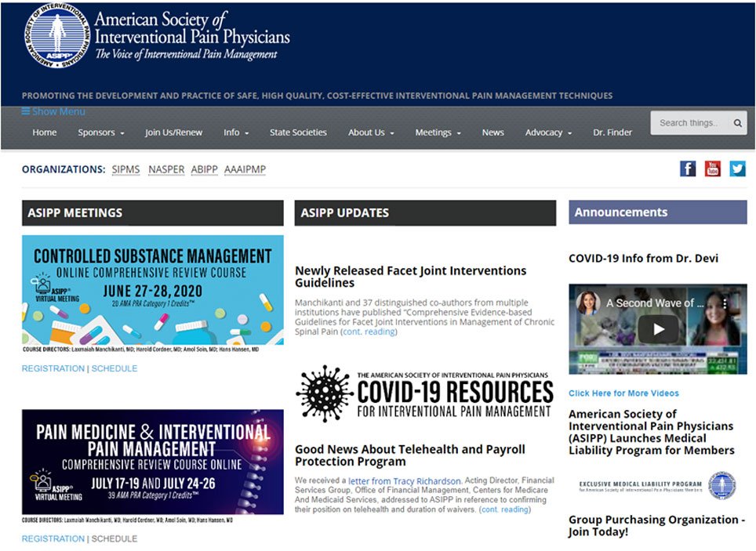The height and width of the screenshot is (551, 756).
Task: Open the Advocacy dropdown menu
Action: click(x=548, y=132)
